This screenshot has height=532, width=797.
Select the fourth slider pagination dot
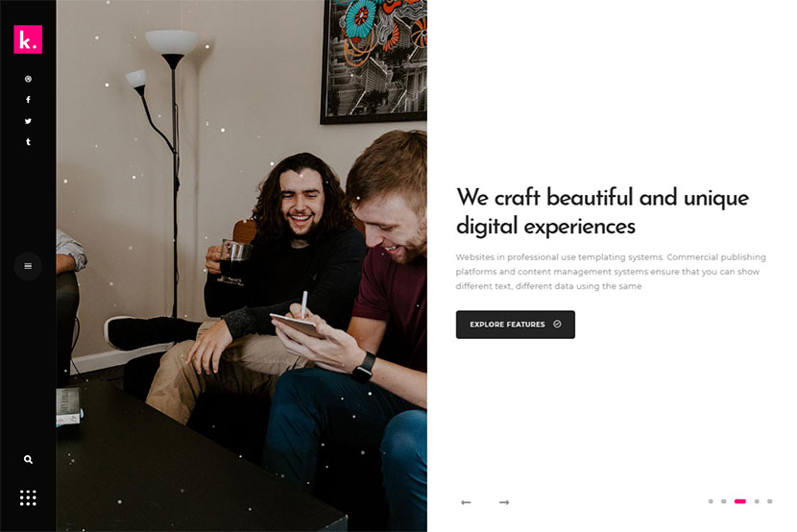tap(757, 501)
